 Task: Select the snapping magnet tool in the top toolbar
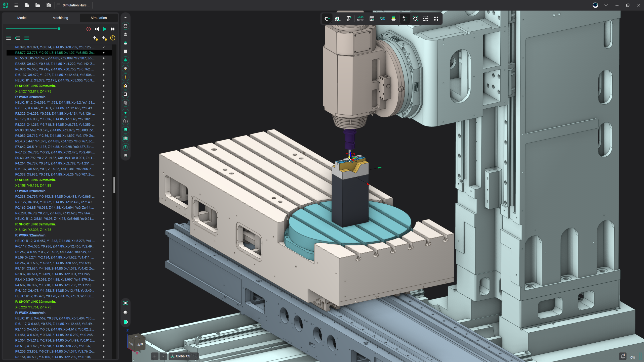[327, 19]
